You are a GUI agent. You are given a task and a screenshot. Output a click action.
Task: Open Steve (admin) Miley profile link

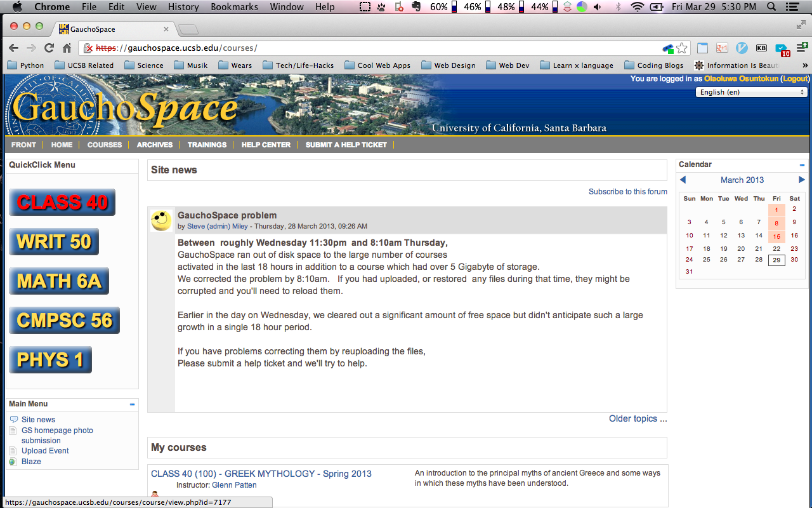pos(218,226)
